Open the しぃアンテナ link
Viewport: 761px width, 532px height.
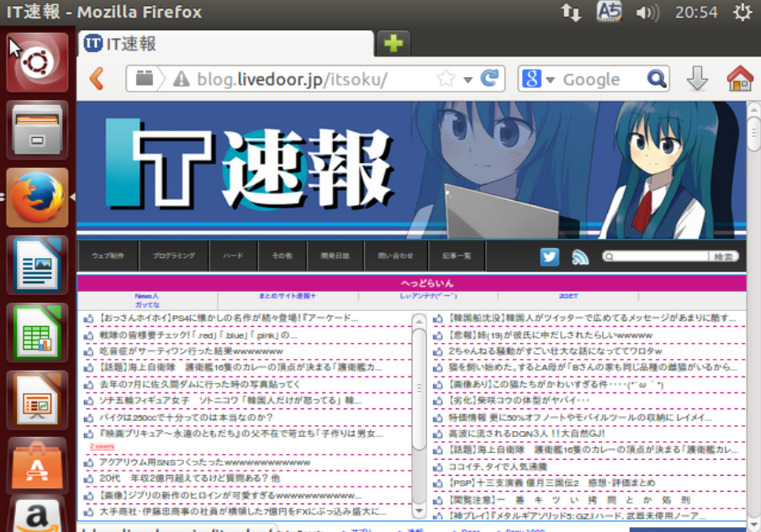[428, 296]
